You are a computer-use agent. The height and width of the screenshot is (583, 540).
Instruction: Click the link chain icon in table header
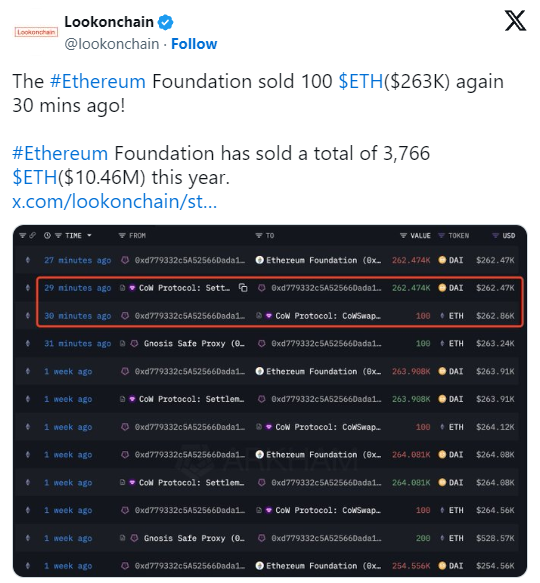[x=32, y=235]
